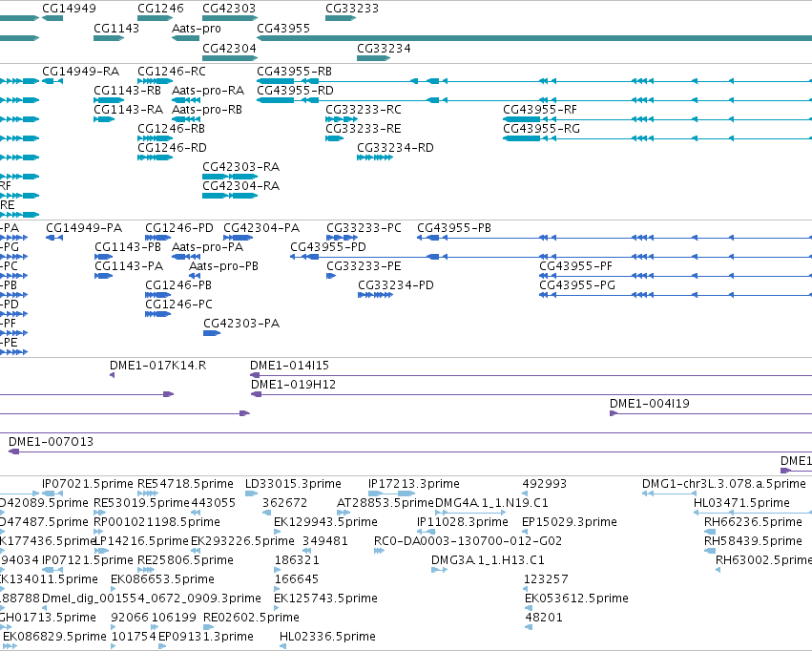The image size is (812, 651).
Task: Select the CG14949 gene label
Action: [x=69, y=9]
